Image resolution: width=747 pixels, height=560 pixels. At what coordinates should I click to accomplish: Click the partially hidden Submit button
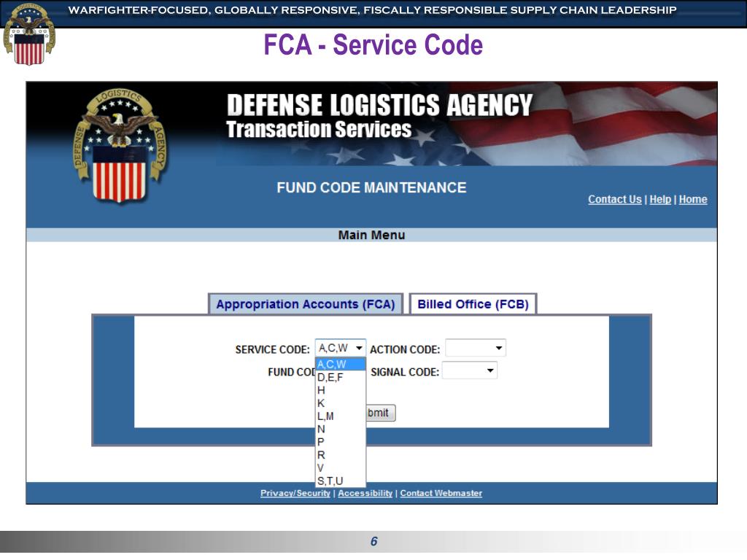click(x=381, y=413)
